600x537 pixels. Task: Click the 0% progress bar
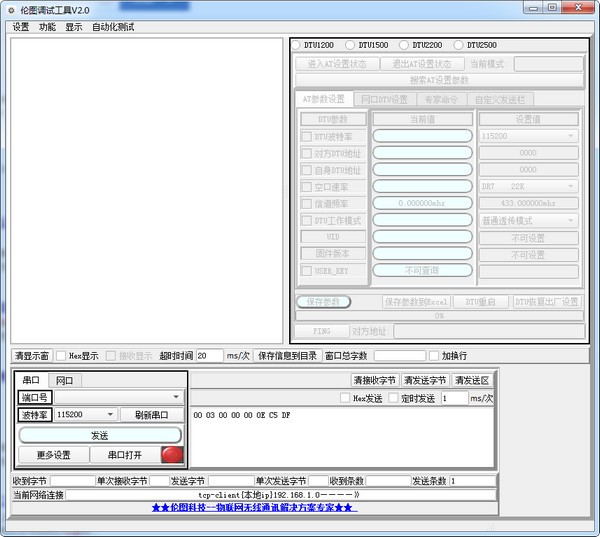(439, 316)
